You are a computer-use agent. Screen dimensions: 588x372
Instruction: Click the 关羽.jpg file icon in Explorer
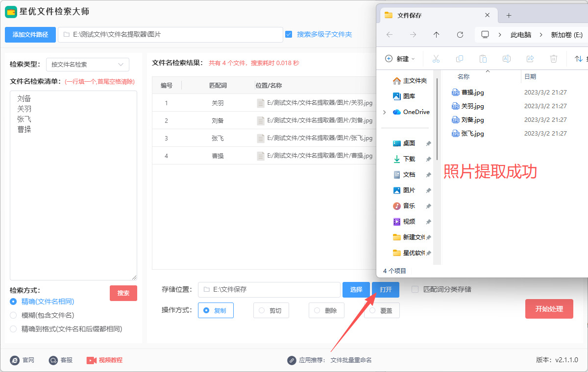click(456, 106)
